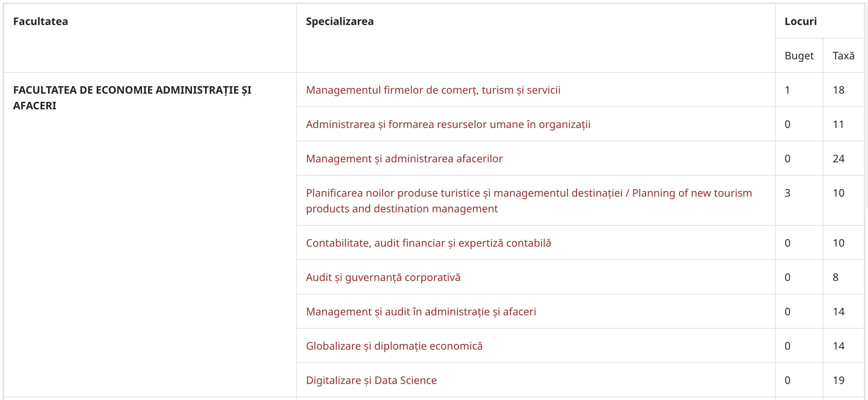
Task: Click the Specializarea column header
Action: 340,21
